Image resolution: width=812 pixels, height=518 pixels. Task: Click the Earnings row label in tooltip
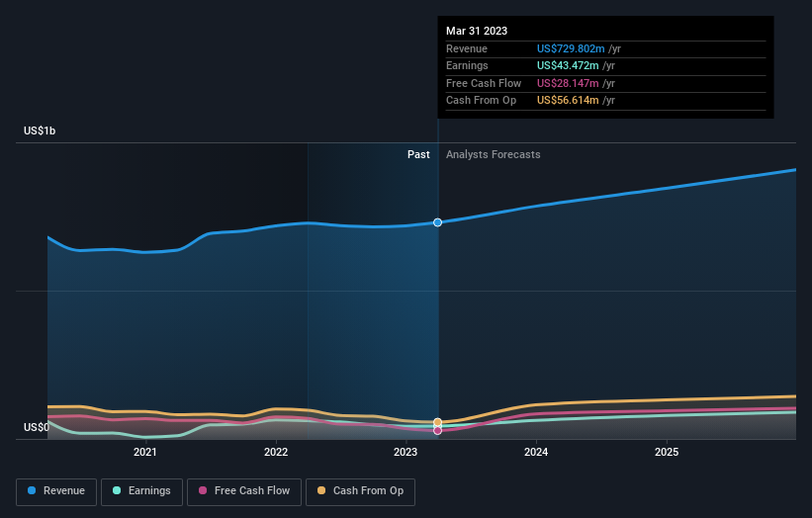click(467, 65)
